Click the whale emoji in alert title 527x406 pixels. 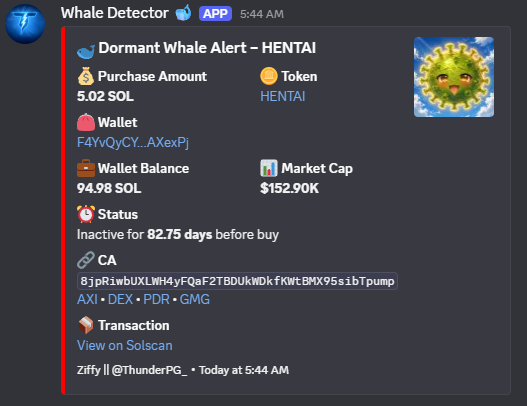click(x=86, y=51)
